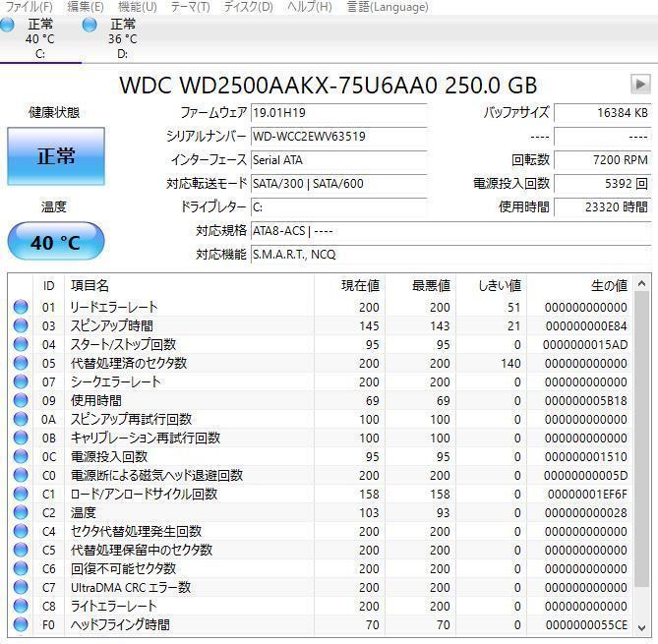Click the ATA8-ACS standard field
The height and width of the screenshot is (644, 658).
(450, 231)
